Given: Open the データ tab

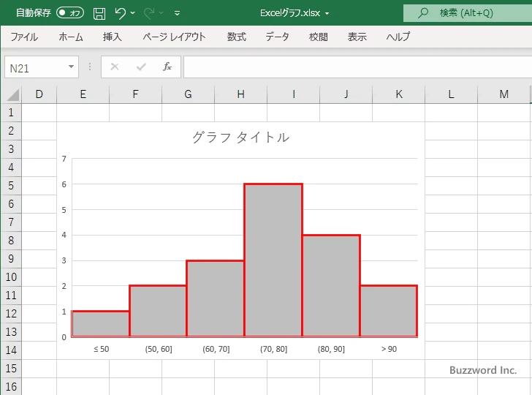Looking at the screenshot, I should coord(277,37).
